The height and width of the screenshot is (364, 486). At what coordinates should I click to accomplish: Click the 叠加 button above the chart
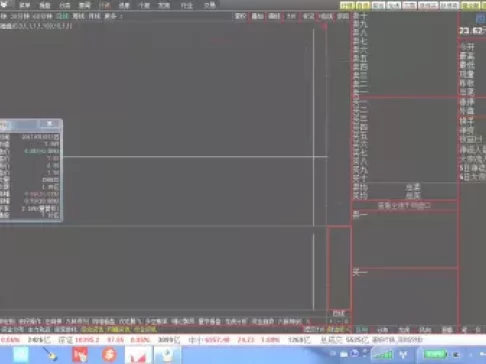coord(257,16)
